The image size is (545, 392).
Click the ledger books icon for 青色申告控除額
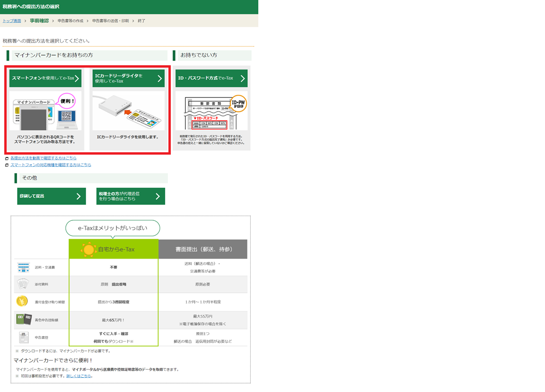[23, 320]
